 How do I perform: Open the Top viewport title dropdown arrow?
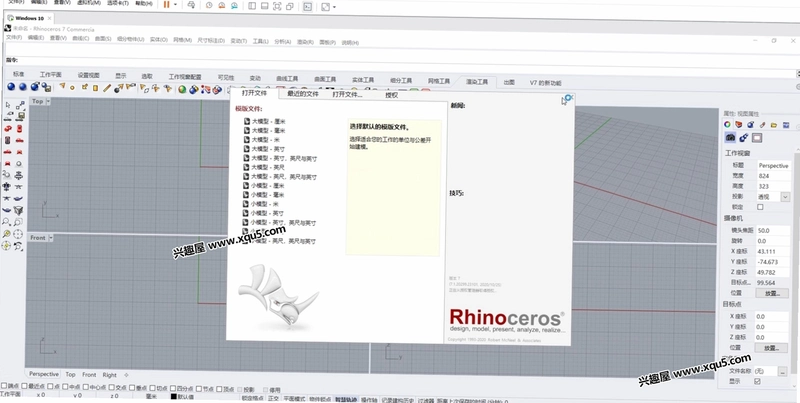point(48,101)
